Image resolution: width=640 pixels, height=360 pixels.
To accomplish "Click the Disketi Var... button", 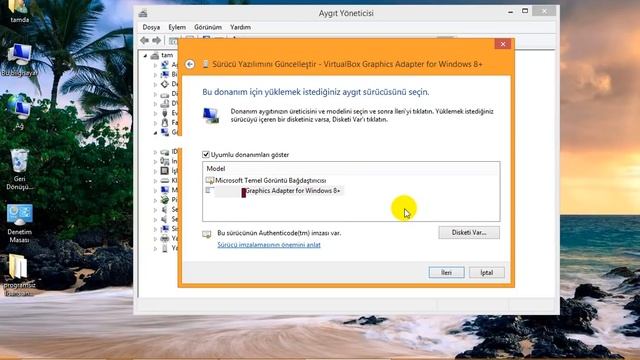I will tap(469, 233).
